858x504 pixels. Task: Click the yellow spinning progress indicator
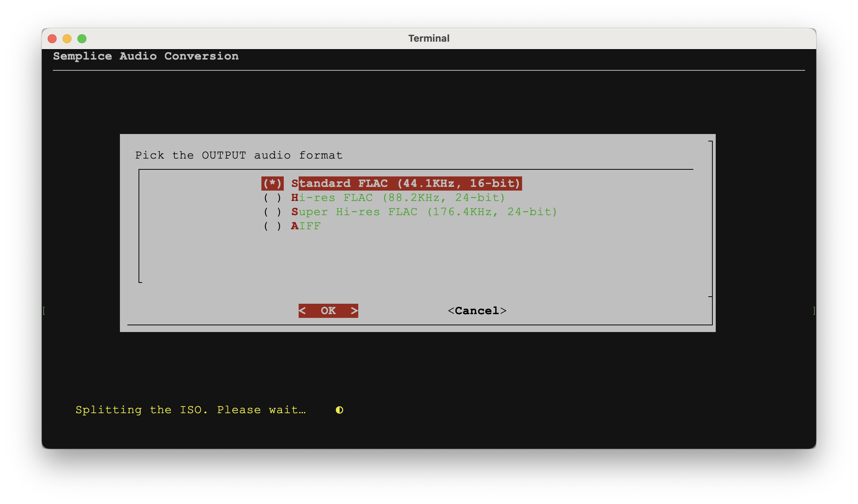point(339,409)
